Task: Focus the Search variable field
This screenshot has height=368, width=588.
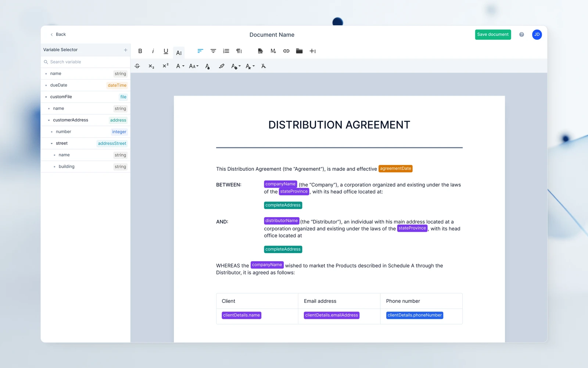Action: point(86,62)
